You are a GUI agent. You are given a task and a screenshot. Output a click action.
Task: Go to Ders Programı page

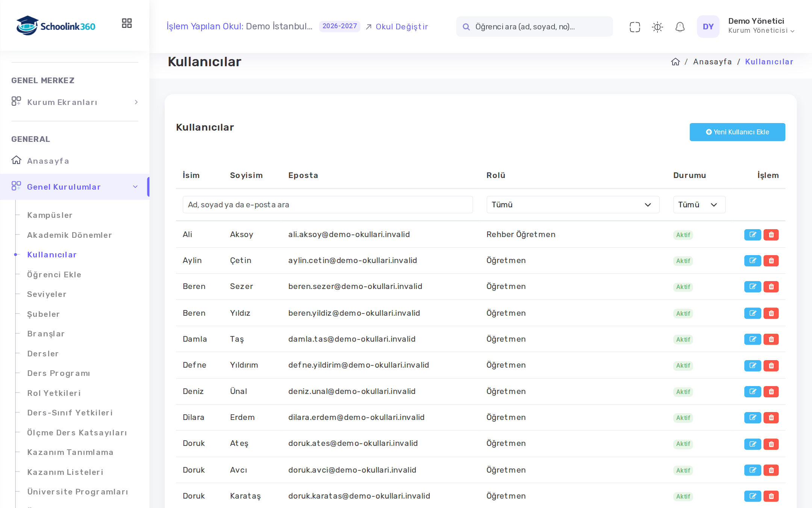pos(59,373)
